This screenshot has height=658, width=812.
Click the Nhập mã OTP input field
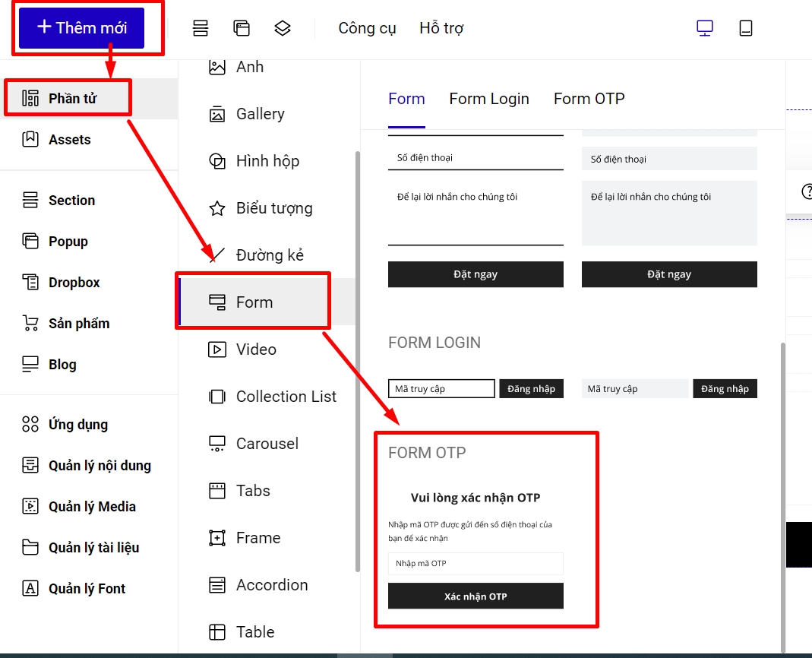click(476, 564)
